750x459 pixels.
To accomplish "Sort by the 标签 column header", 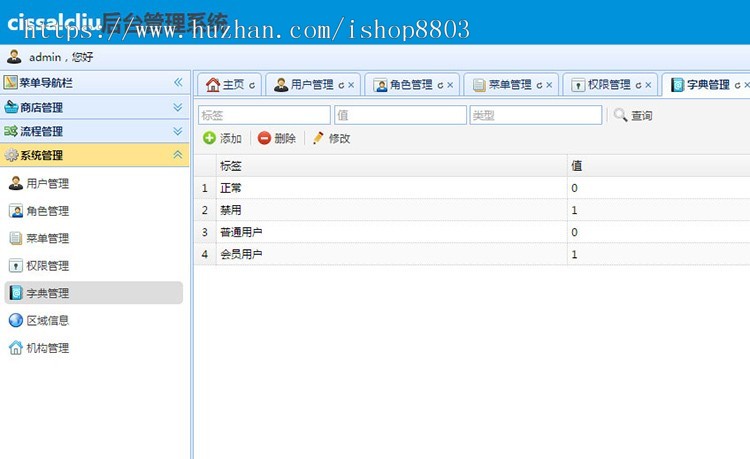I will point(392,165).
